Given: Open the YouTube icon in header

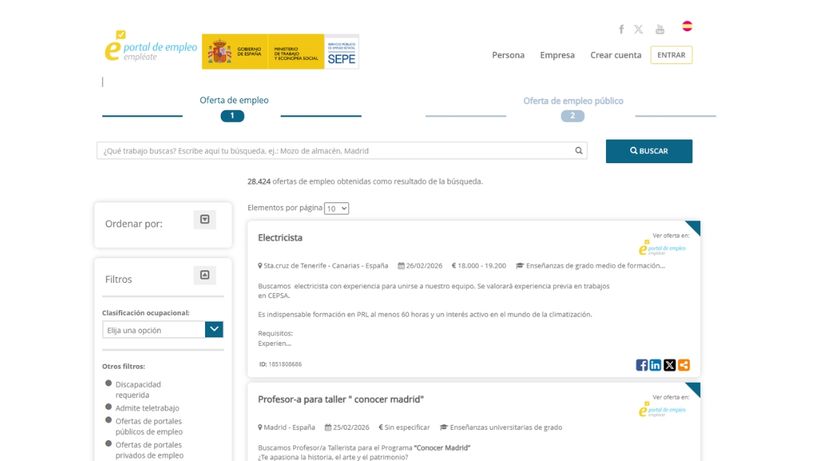Looking at the screenshot, I should coord(660,29).
